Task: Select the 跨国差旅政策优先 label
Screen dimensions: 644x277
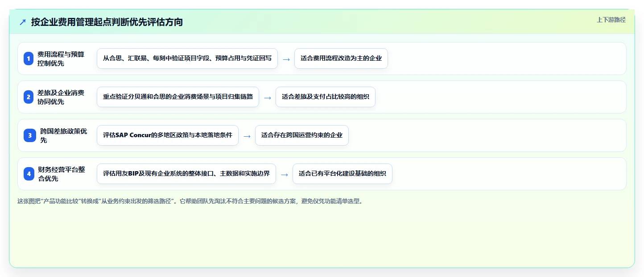Action: point(64,135)
